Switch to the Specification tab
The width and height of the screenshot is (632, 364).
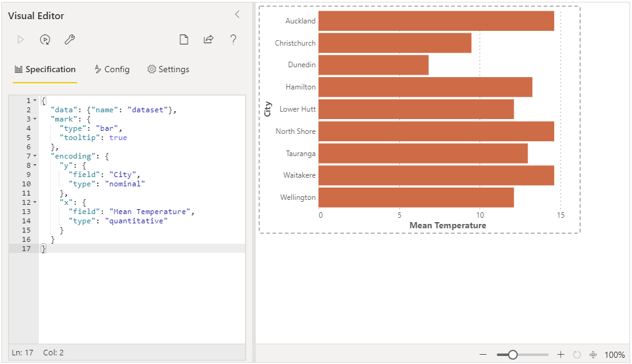45,69
